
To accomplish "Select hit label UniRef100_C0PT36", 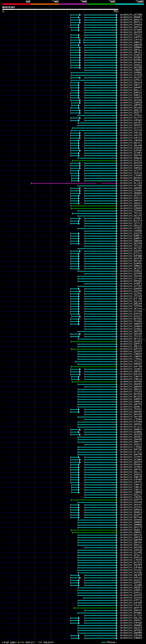I will point(131,40).
